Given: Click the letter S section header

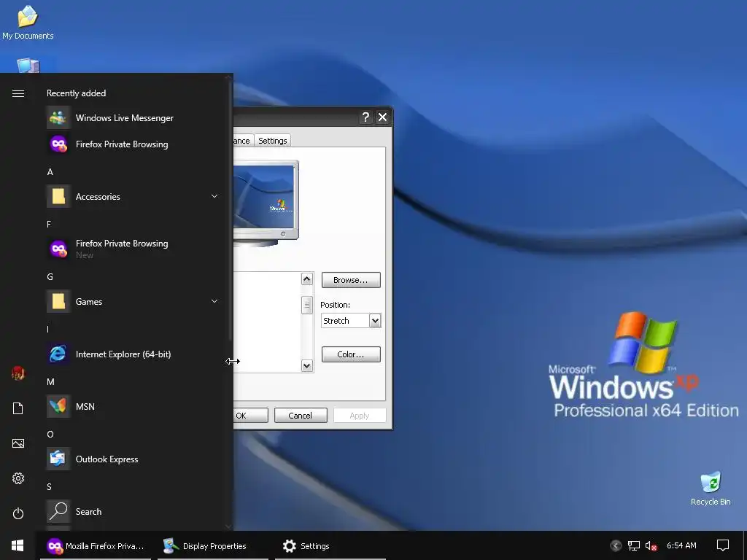Looking at the screenshot, I should click(x=49, y=486).
